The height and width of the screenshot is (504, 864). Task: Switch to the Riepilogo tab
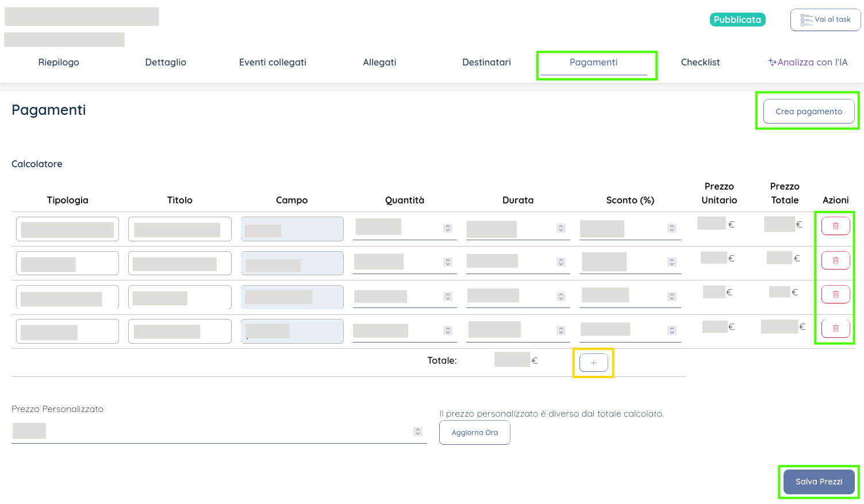(x=59, y=62)
